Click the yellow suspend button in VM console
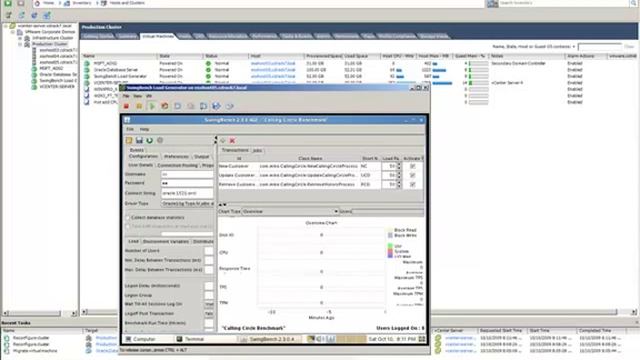 139,106
